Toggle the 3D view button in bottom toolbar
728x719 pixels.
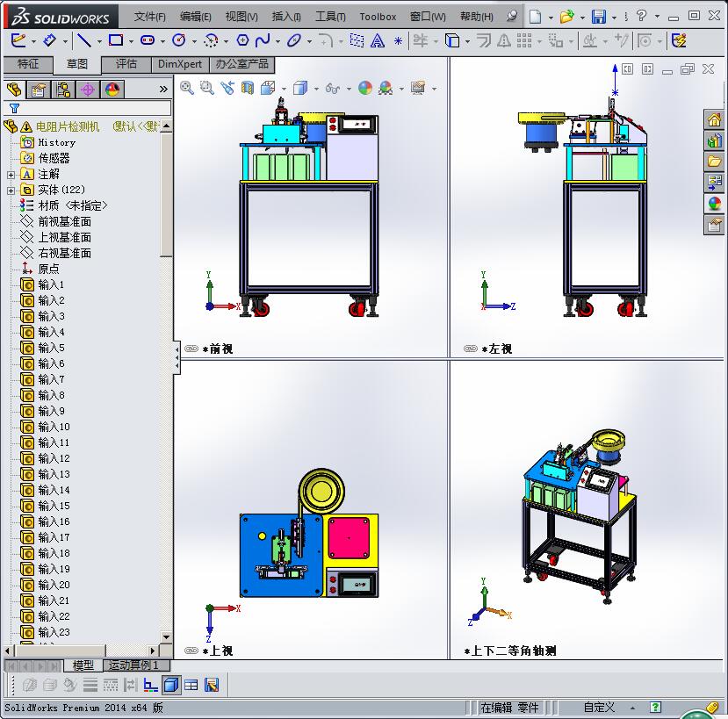tap(171, 685)
